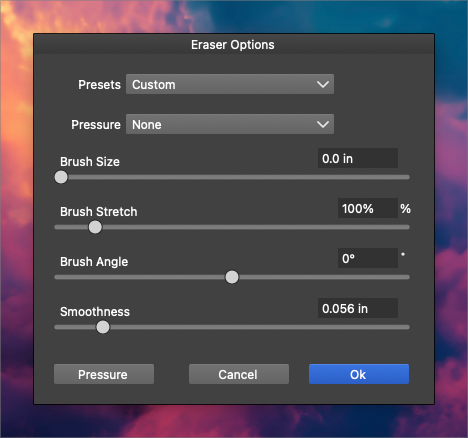This screenshot has width=468, height=438.
Task: Open the Presets dropdown showing Custom
Action: point(230,84)
